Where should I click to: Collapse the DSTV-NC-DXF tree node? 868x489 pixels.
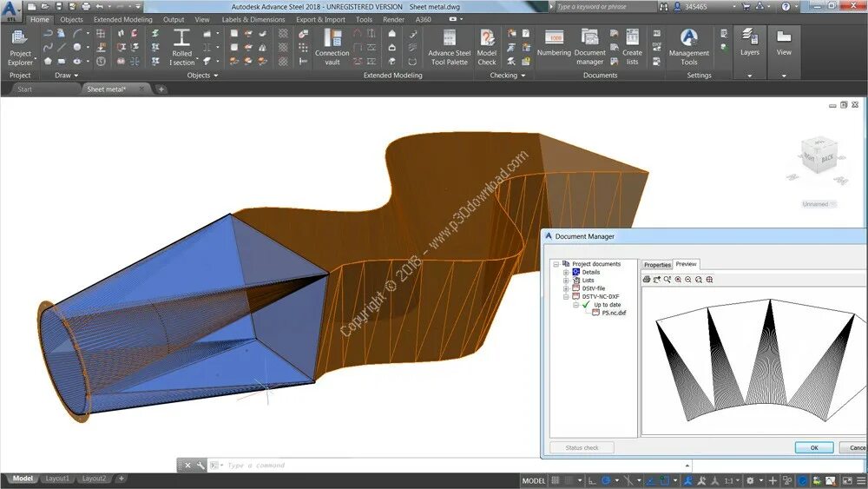pyautogui.click(x=566, y=297)
